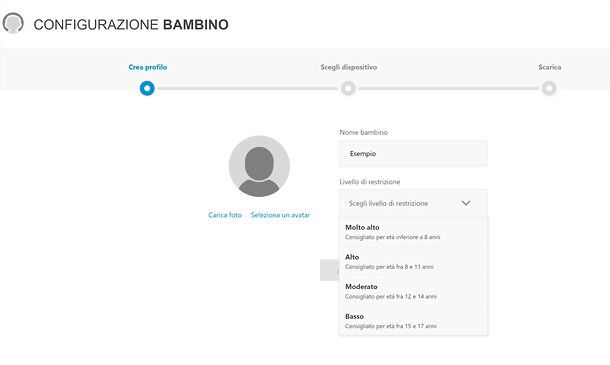Choose Molto alto restriction level
This screenshot has width=610, height=365.
tap(413, 232)
